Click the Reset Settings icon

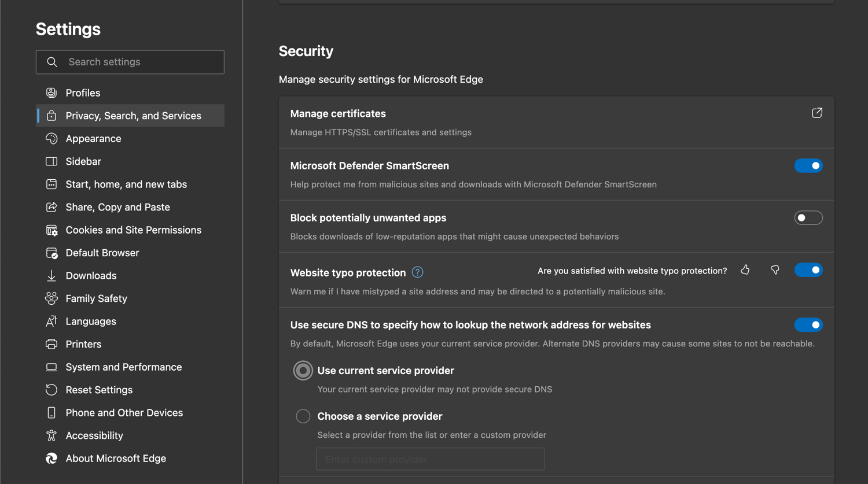click(52, 390)
